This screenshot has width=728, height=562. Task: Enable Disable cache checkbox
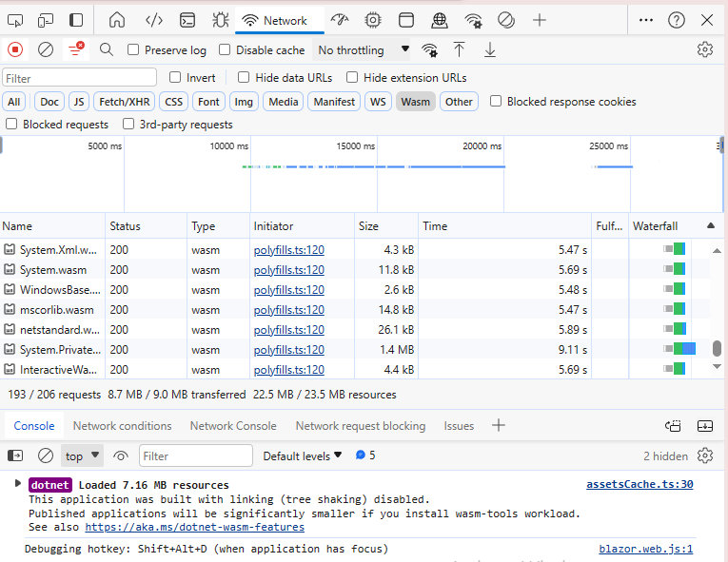point(225,49)
